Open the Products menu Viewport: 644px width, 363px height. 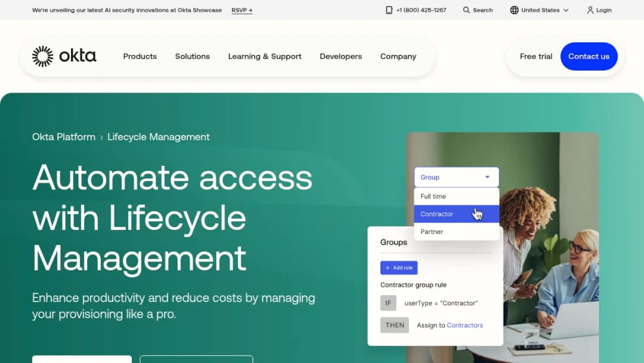coord(140,56)
